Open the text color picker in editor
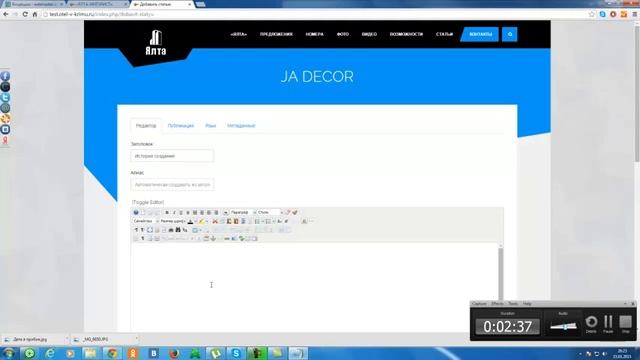The image size is (640, 360). [x=190, y=221]
